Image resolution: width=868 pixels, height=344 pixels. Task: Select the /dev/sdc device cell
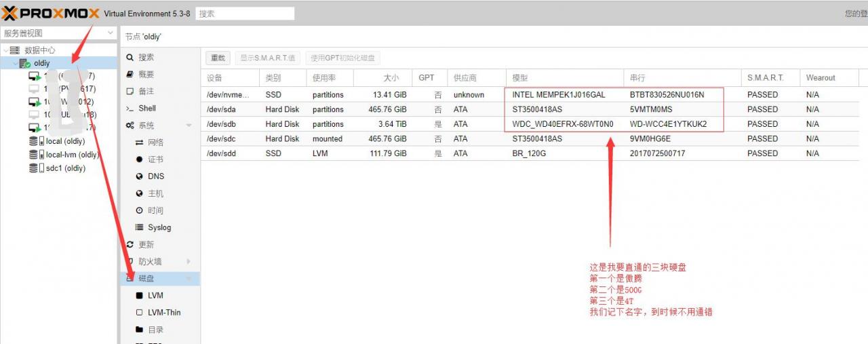click(231, 138)
